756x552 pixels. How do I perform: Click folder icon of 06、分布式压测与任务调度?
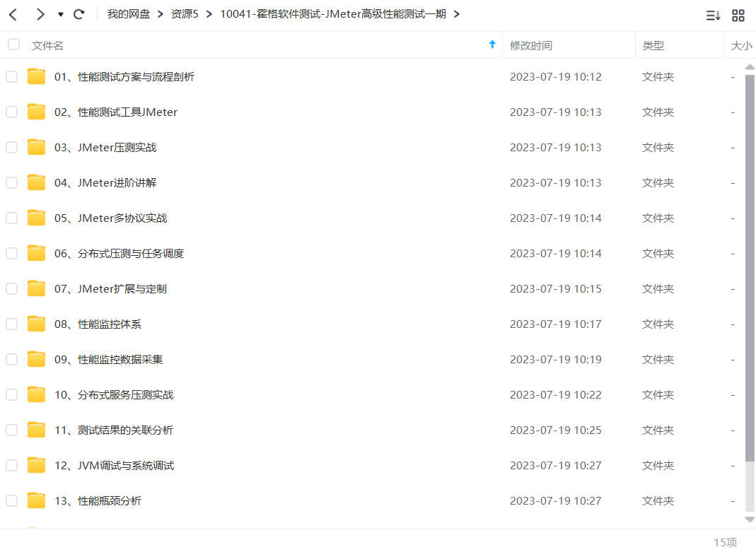[x=36, y=252]
